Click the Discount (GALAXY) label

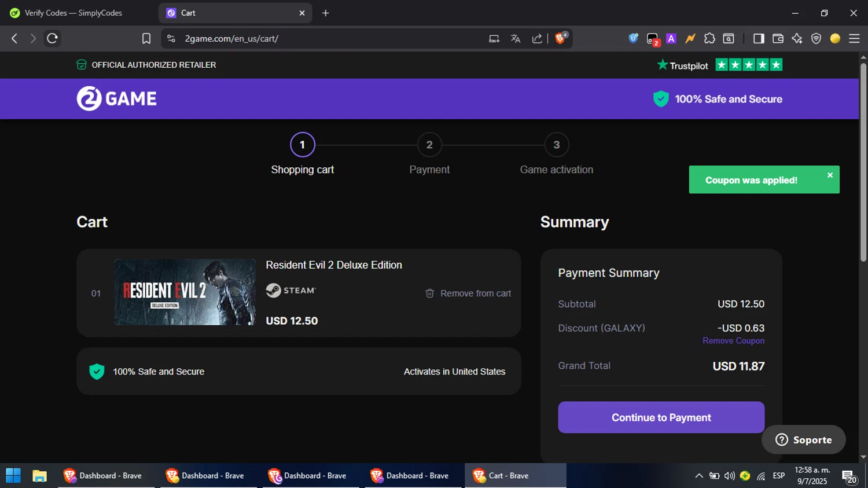(x=601, y=328)
